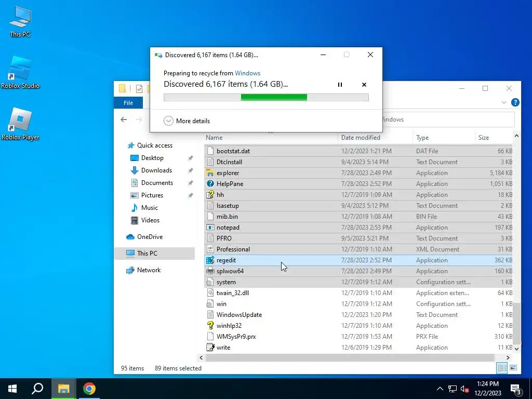Viewport: 532px width, 399px height.
Task: Switch to details view layout button
Action: point(502,368)
